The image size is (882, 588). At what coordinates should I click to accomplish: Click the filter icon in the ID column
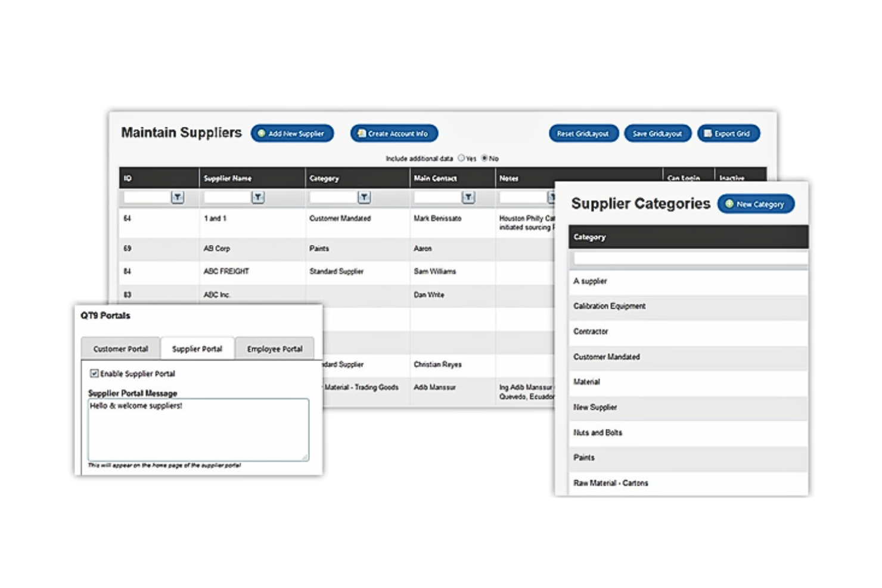(177, 197)
